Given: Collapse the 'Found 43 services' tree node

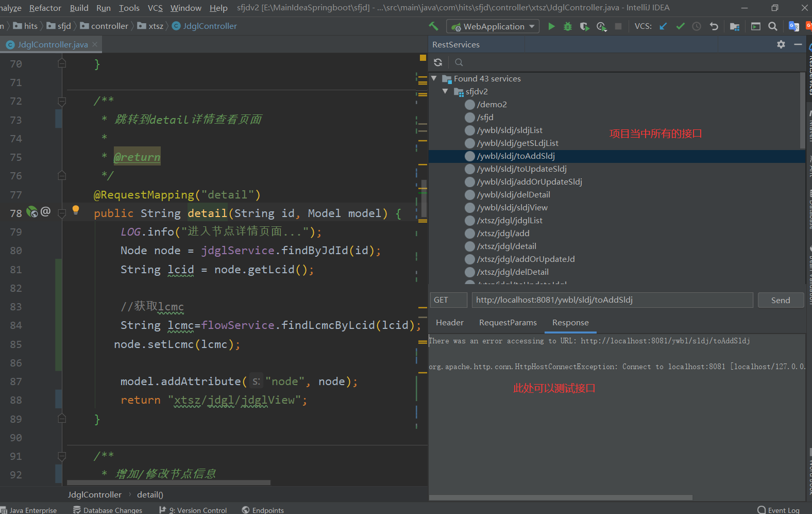Looking at the screenshot, I should [x=434, y=78].
